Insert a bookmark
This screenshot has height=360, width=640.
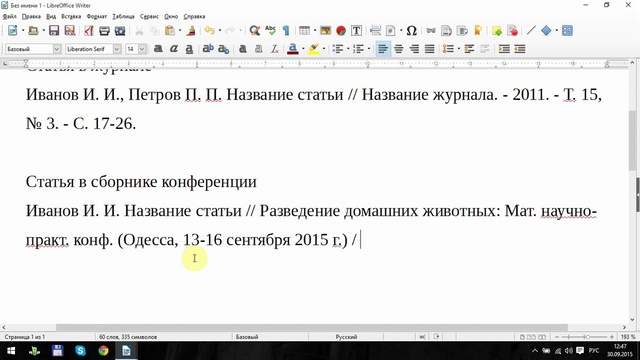pyautogui.click(x=478, y=31)
